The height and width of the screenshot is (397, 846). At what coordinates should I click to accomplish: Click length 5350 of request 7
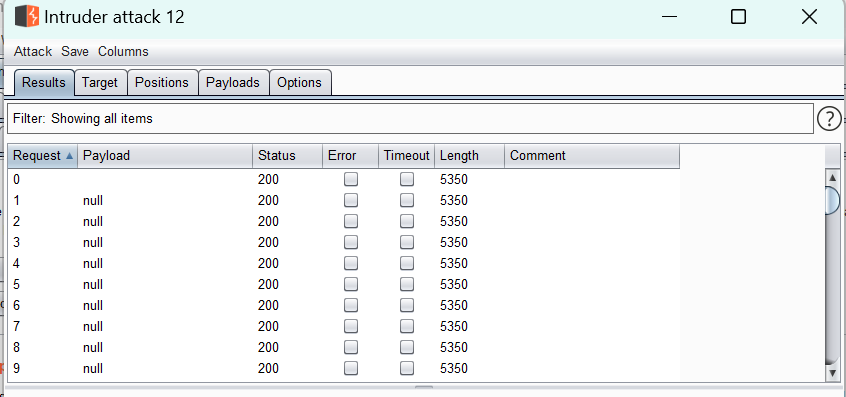(454, 327)
